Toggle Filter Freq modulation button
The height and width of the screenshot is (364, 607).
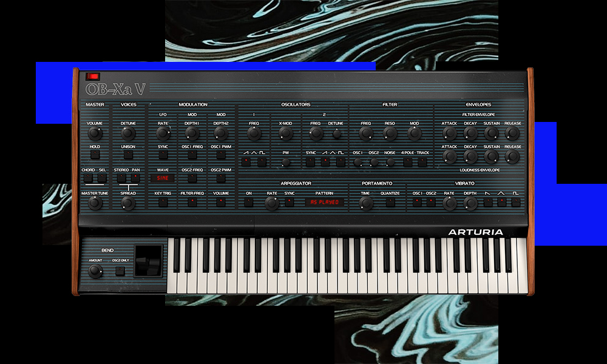tap(192, 202)
